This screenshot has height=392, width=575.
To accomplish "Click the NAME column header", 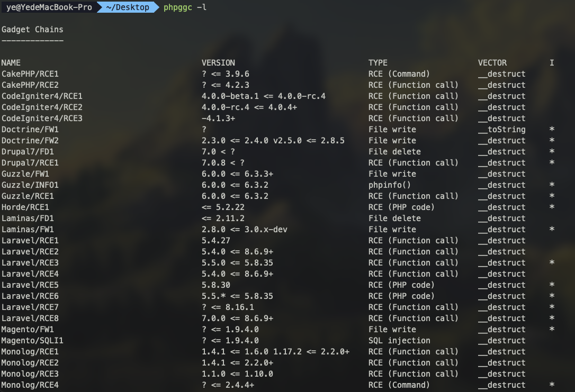I will [11, 63].
